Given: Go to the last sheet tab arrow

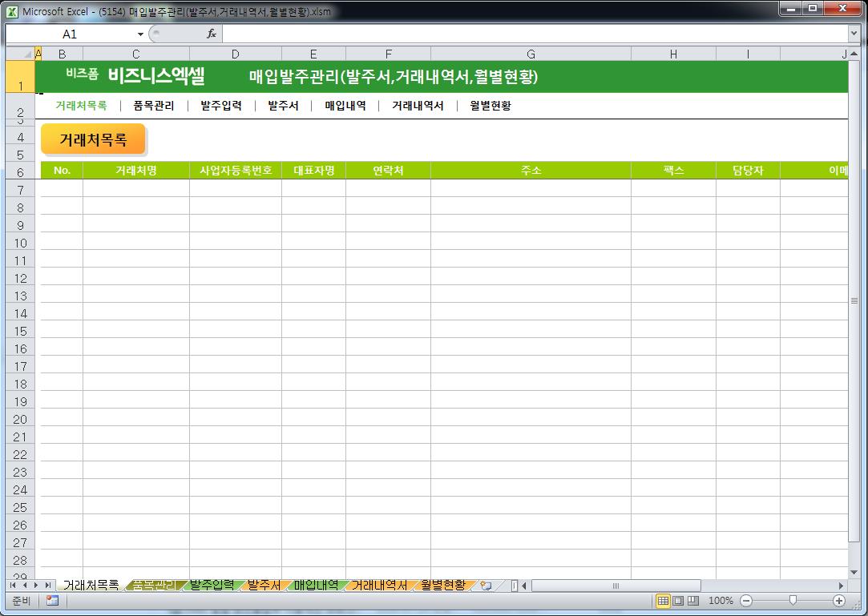Looking at the screenshot, I should (x=48, y=586).
